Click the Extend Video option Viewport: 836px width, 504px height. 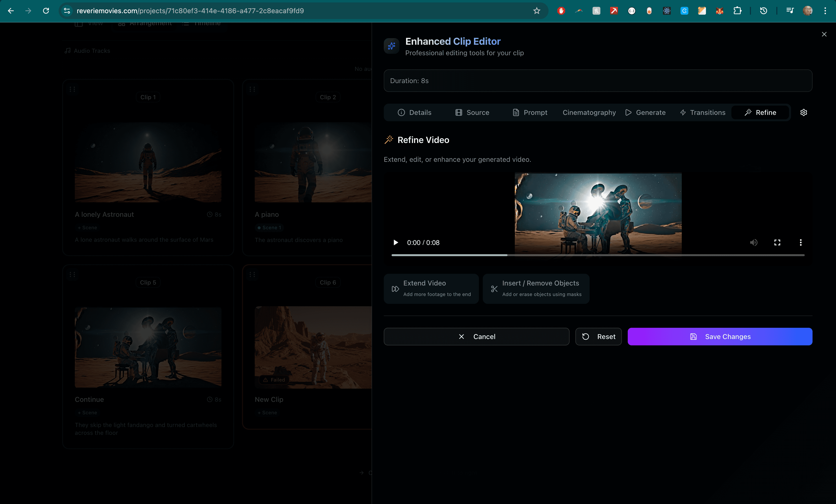tap(431, 289)
